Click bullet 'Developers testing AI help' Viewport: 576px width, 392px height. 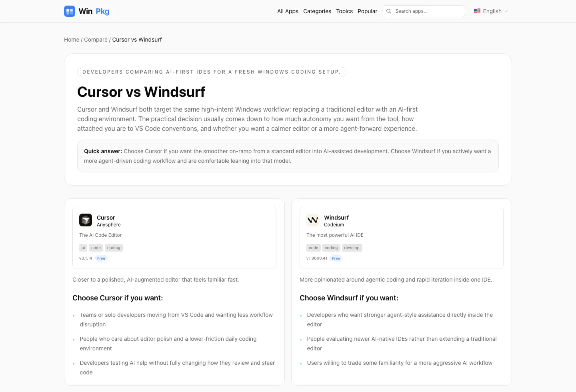pos(177,368)
